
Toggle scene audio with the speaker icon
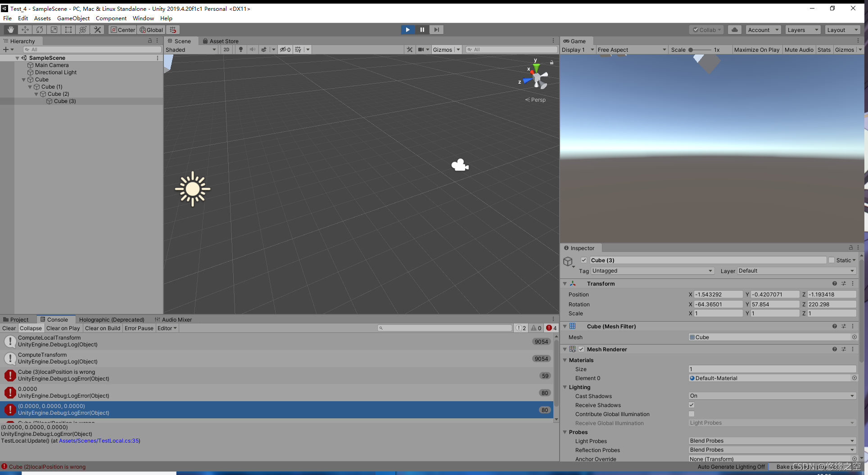[253, 49]
